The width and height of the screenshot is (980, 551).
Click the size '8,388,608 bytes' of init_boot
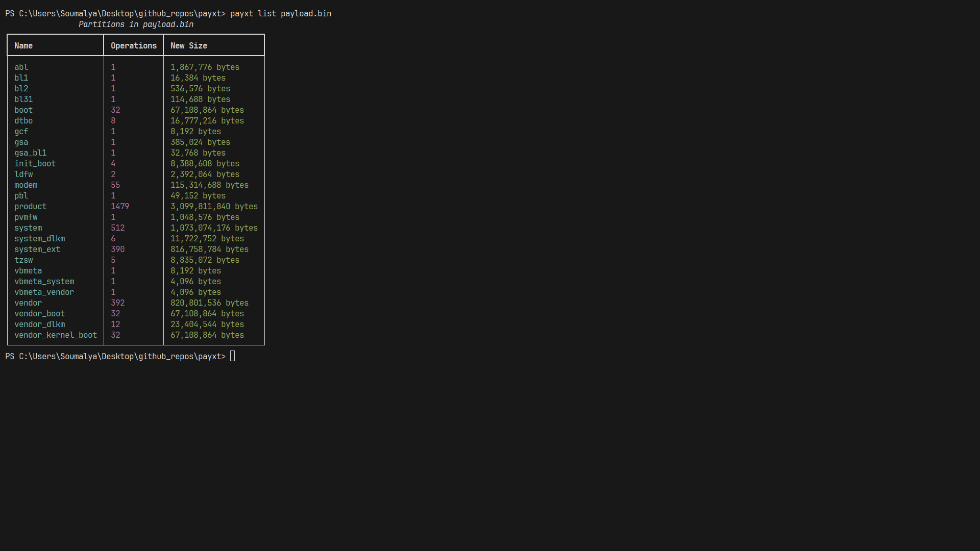click(205, 164)
